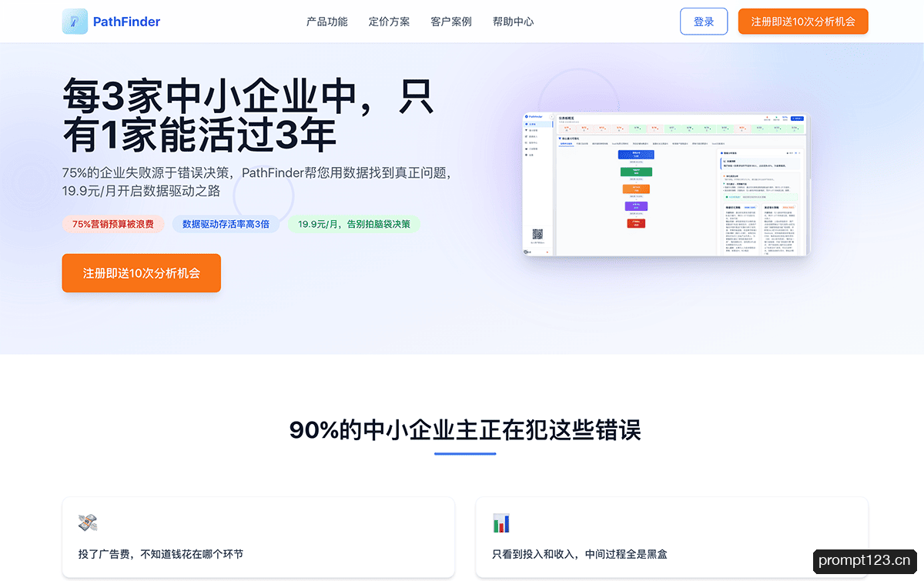Visit the 帮助中心 nav link
The image size is (924, 581).
pos(514,22)
